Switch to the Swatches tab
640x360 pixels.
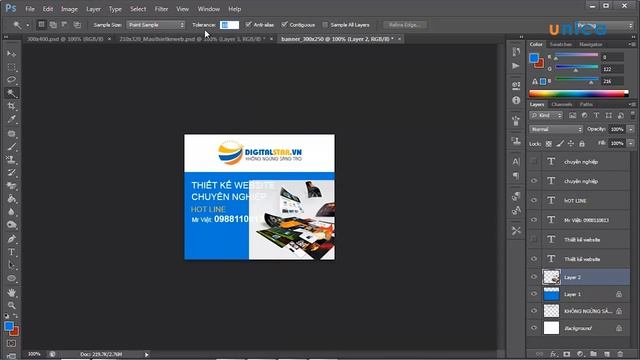point(561,44)
